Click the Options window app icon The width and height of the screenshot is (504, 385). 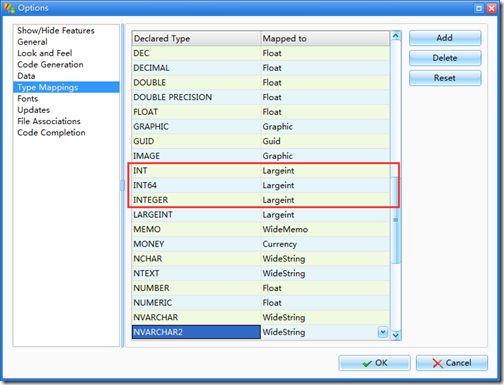(9, 8)
